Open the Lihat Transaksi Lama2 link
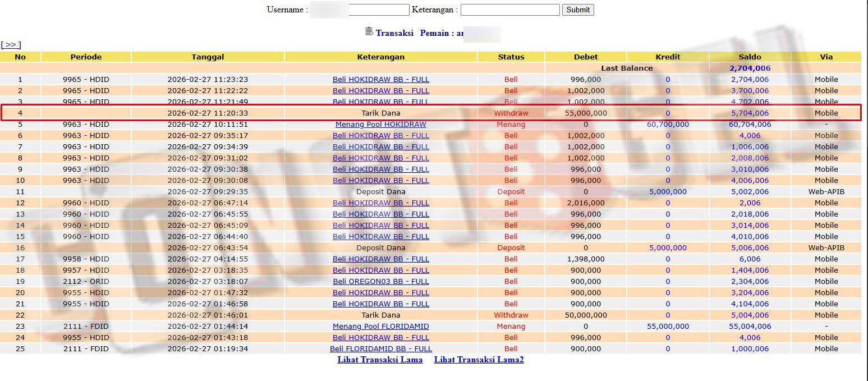Image resolution: width=868 pixels, height=381 pixels. pyautogui.click(x=479, y=360)
